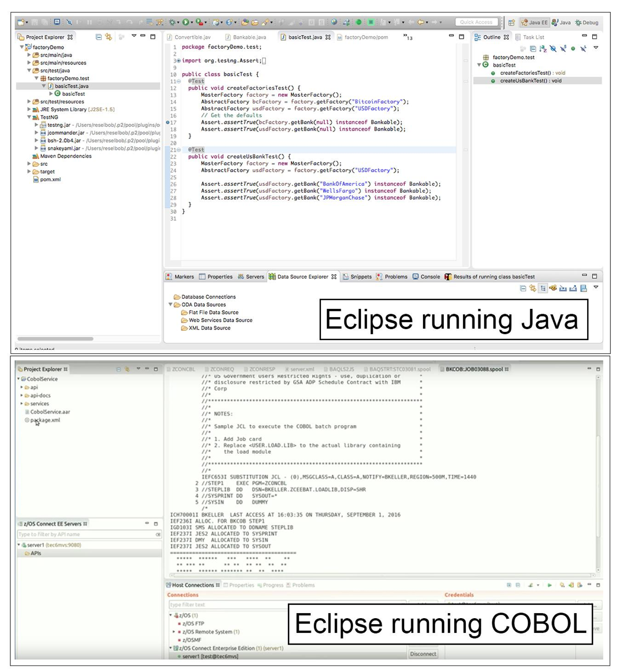Select createFactoriesTest() in Outline
This screenshot has width=618, height=672.
[528, 73]
